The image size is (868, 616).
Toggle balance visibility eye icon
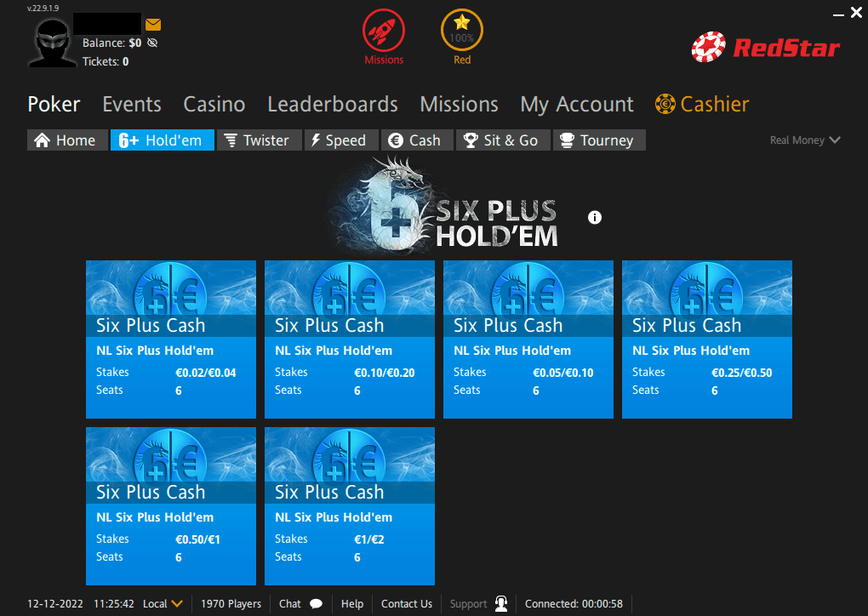pos(153,43)
